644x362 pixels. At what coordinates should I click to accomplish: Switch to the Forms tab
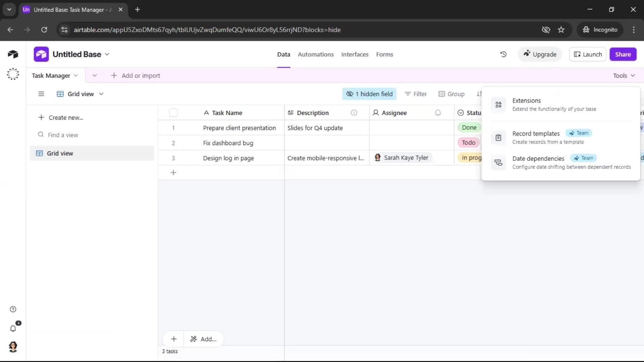click(x=384, y=54)
